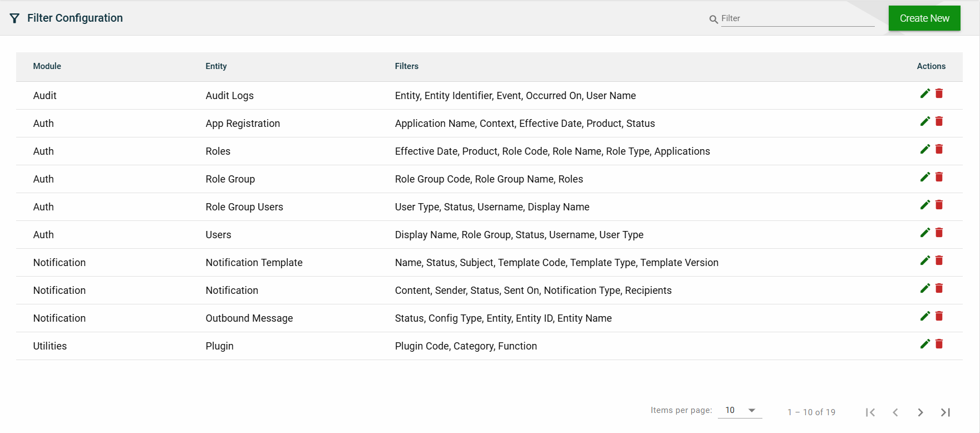Sort by the Entity column header
The image size is (980, 433).
[216, 66]
